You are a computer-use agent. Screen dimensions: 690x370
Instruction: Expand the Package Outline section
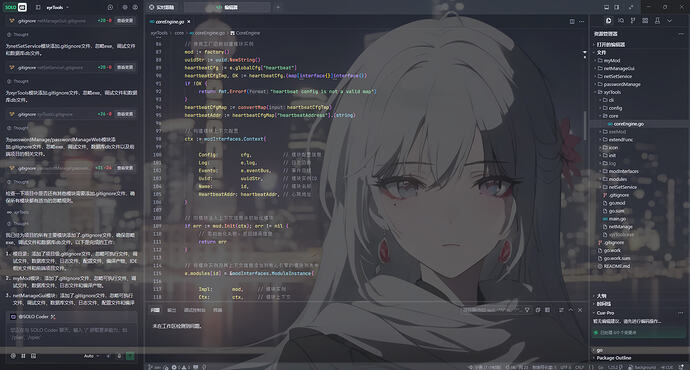pos(613,358)
